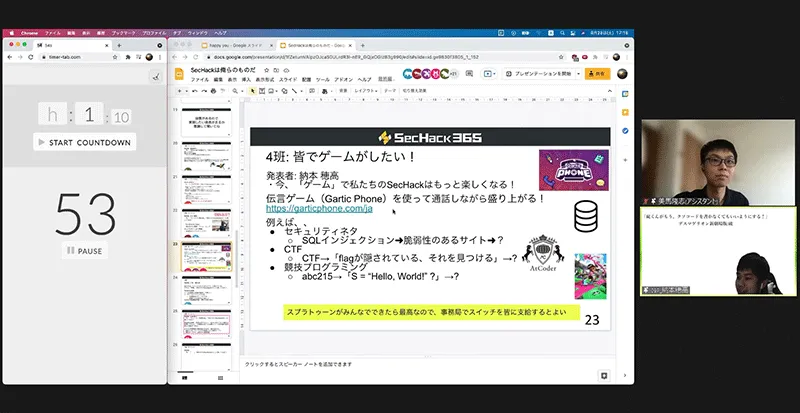Select the line tool
This screenshot has width=800, height=413.
[294, 91]
